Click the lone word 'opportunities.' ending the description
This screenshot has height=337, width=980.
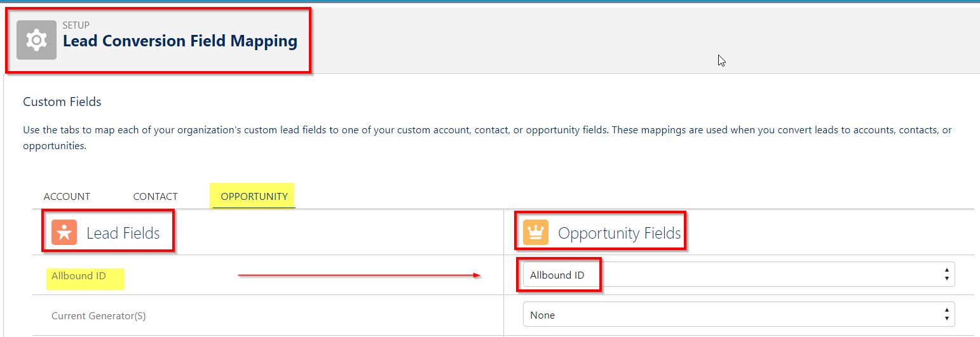click(54, 146)
